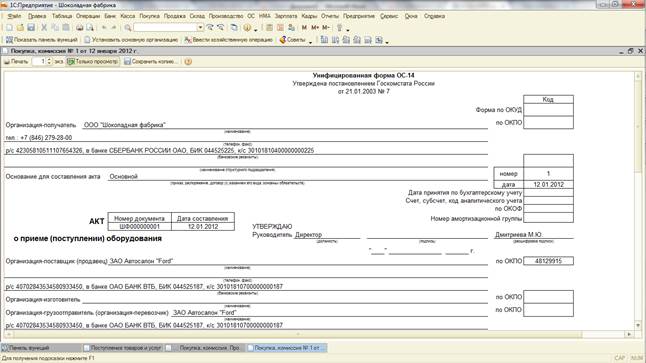Viewport: 646px width, 363px height.
Task: Click the ОКПО value 48129915
Action: click(548, 261)
